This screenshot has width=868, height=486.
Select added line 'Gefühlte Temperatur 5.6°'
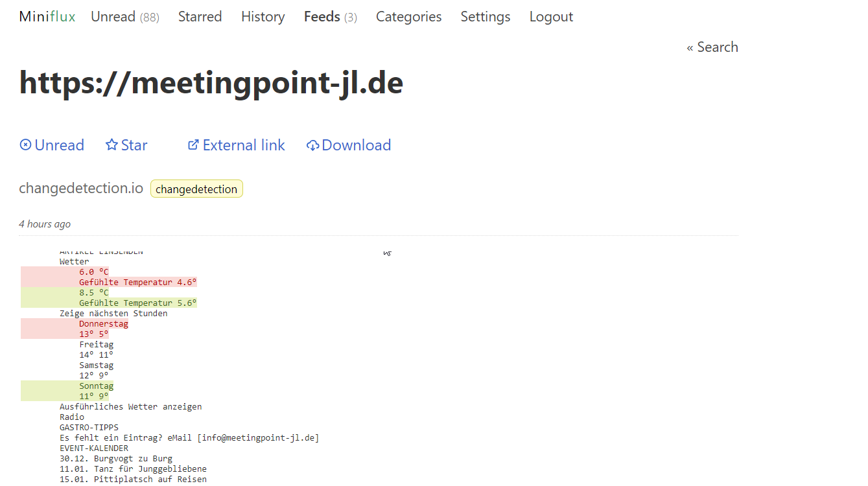click(138, 303)
